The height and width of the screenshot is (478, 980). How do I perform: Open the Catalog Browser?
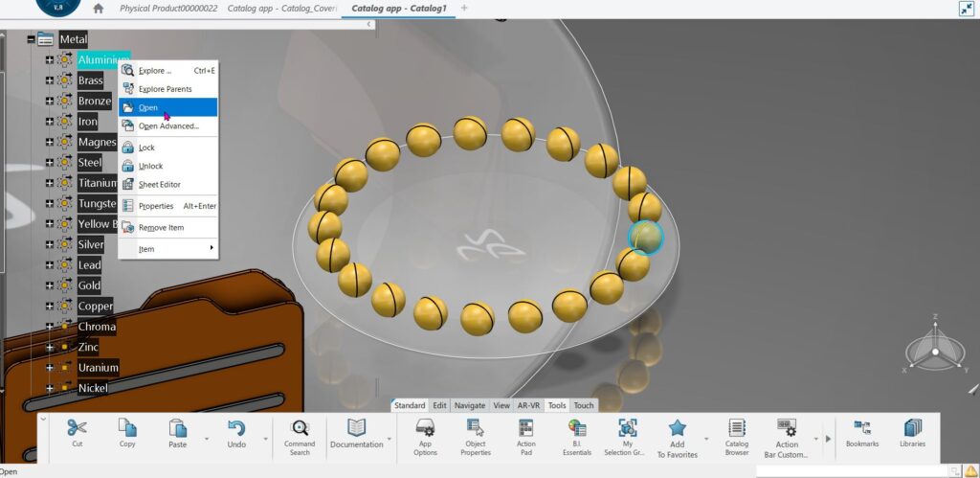(x=737, y=429)
